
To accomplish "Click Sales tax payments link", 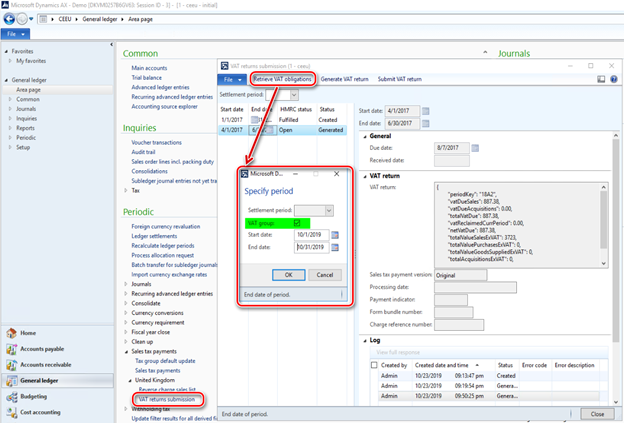I will 158,370.
